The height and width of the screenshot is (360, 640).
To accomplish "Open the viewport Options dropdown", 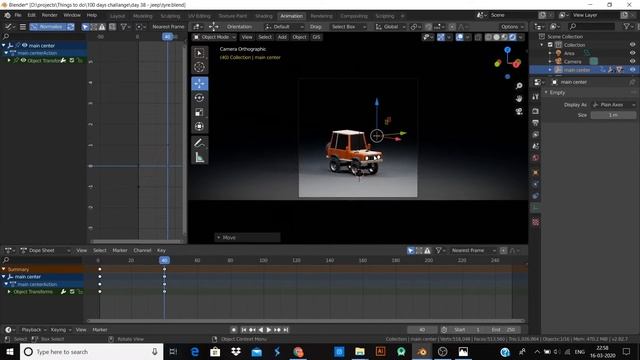I will point(512,27).
